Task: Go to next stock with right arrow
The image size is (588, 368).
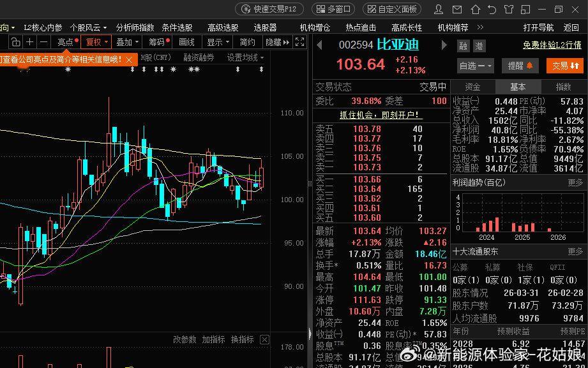Action: pyautogui.click(x=444, y=45)
